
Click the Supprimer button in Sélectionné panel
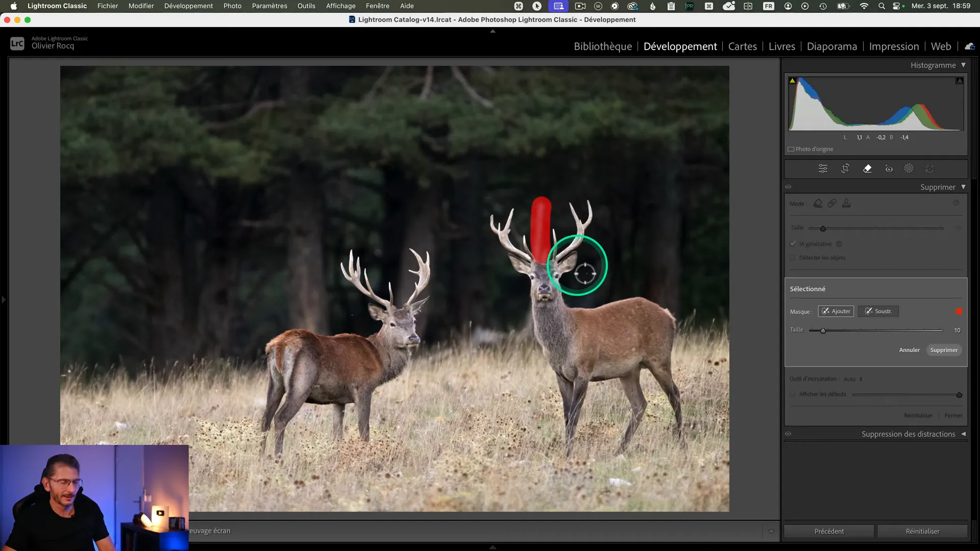tap(944, 350)
